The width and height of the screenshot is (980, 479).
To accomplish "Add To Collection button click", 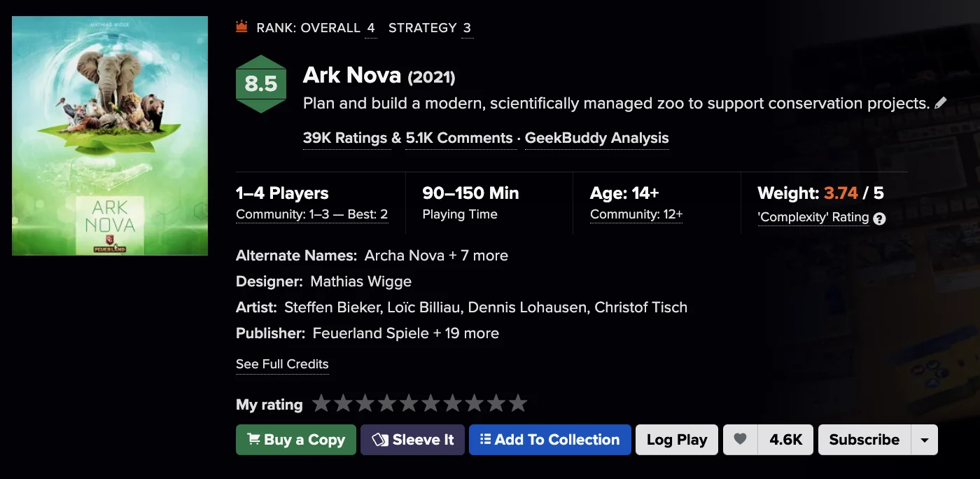I will click(x=549, y=440).
